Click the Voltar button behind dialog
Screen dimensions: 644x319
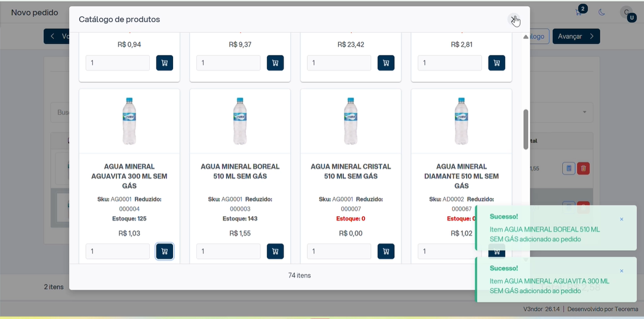(57, 36)
